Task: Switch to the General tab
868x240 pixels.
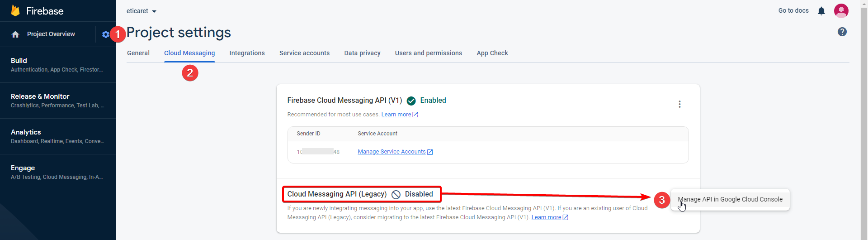Action: coord(138,53)
